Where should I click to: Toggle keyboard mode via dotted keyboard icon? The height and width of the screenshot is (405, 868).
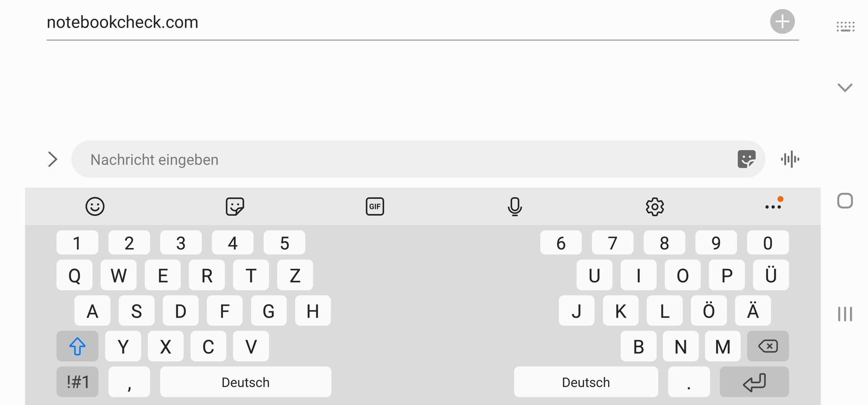(845, 27)
